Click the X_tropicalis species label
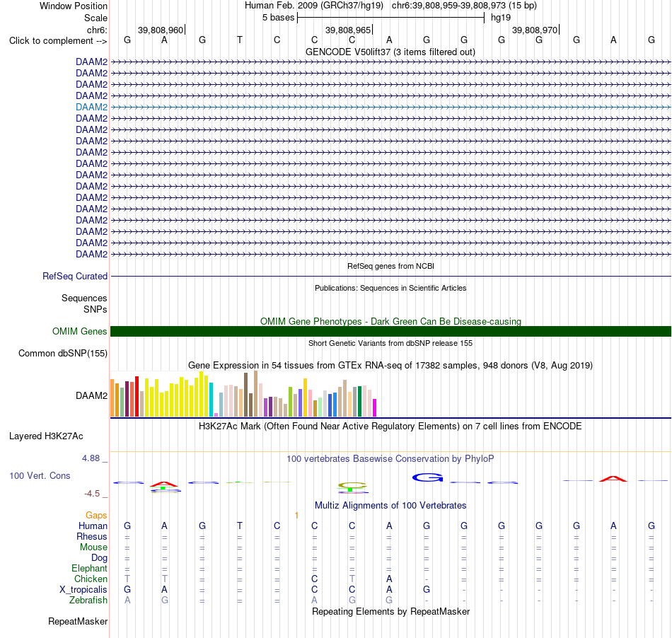The image size is (672, 638). click(83, 590)
